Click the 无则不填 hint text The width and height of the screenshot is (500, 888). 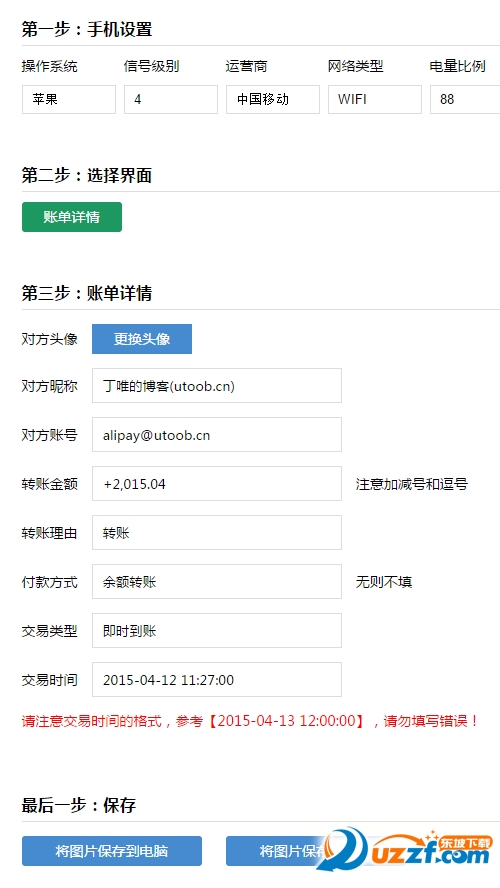(x=384, y=582)
